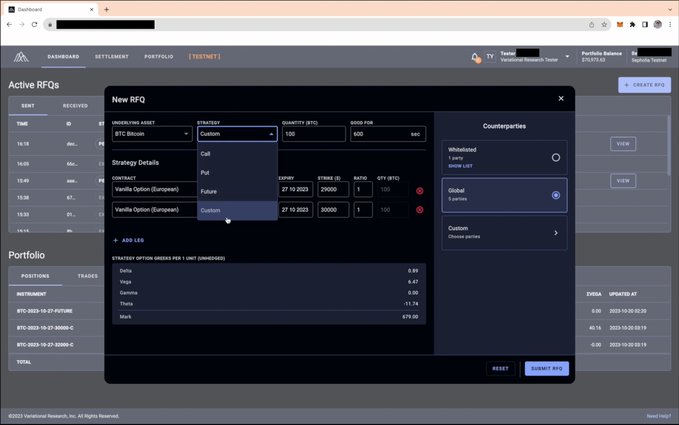Select the Whitelisted counterparties radio
This screenshot has width=679, height=425.
point(556,157)
